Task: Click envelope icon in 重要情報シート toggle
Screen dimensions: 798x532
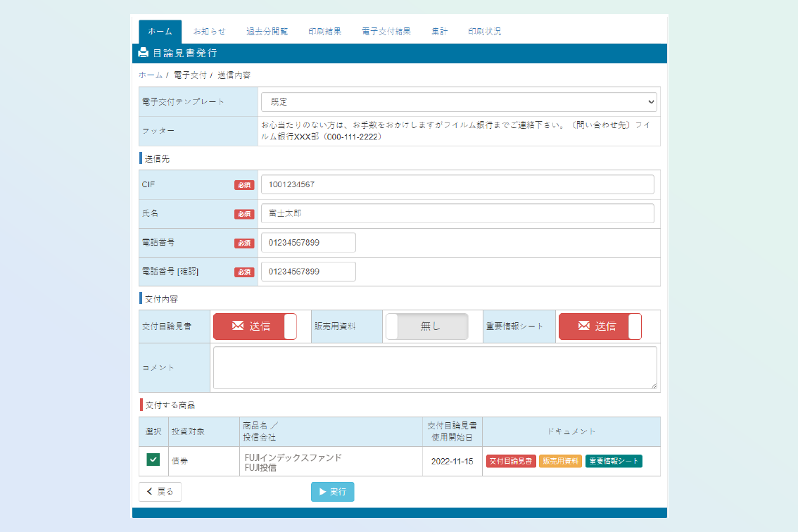Action: point(583,326)
